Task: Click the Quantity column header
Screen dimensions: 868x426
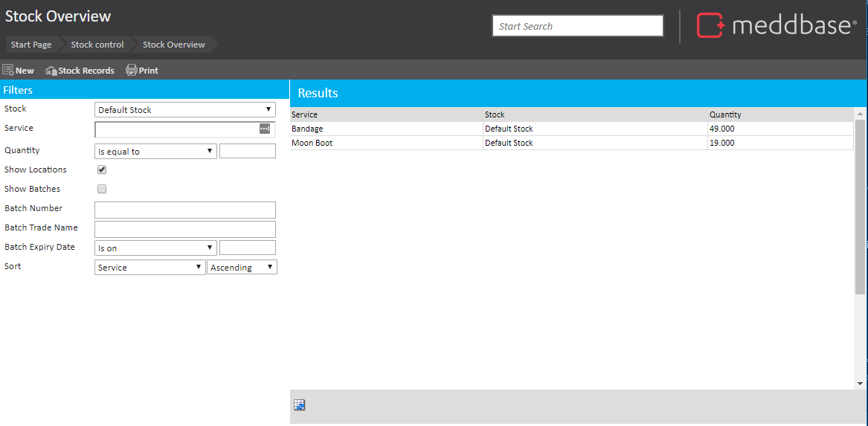Action: [725, 114]
